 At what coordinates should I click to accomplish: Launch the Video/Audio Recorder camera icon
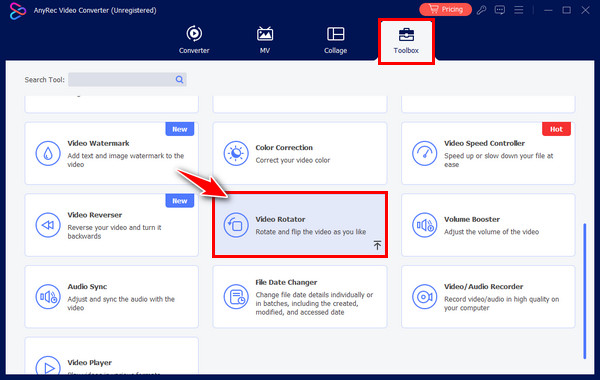tap(424, 297)
